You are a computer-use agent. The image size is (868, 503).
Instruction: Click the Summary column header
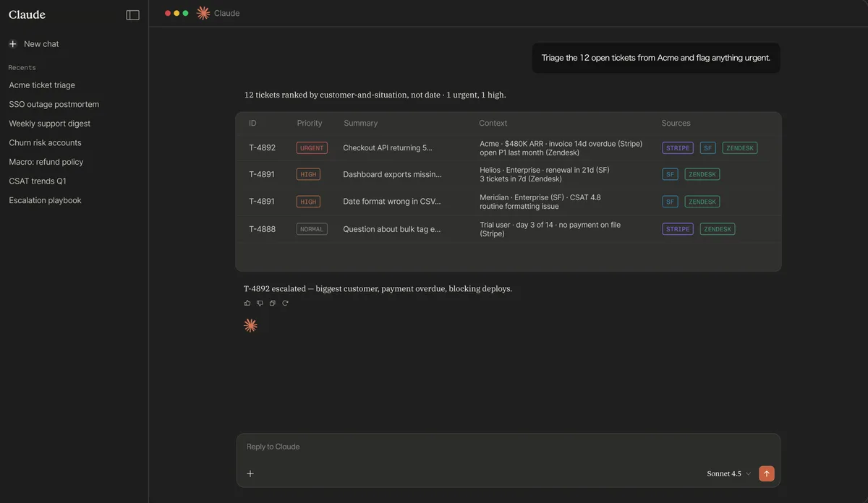[361, 123]
